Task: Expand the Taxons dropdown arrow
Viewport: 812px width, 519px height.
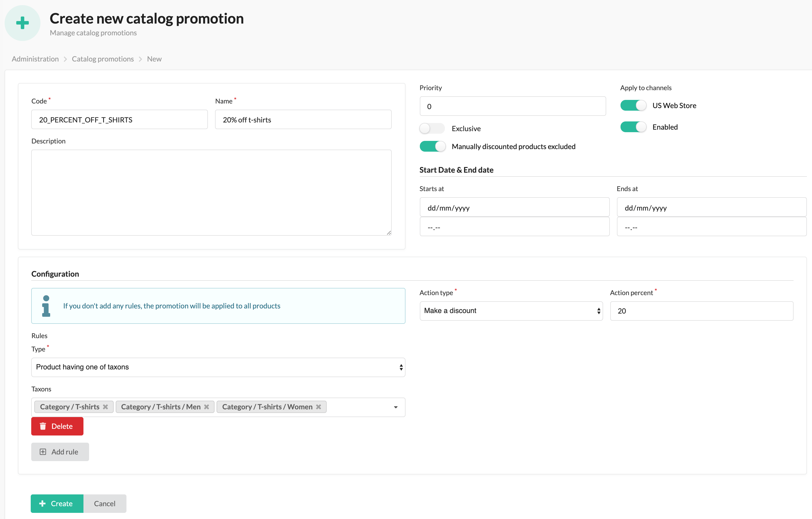Action: (396, 407)
